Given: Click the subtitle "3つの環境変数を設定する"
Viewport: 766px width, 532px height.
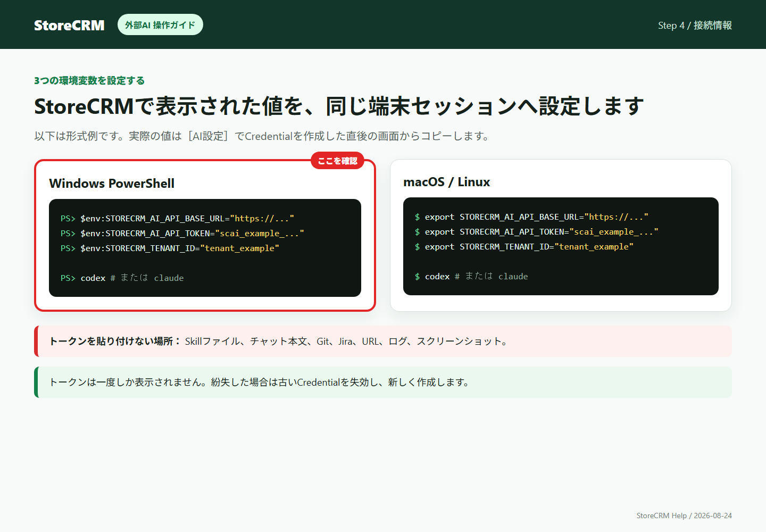Looking at the screenshot, I should coord(89,80).
